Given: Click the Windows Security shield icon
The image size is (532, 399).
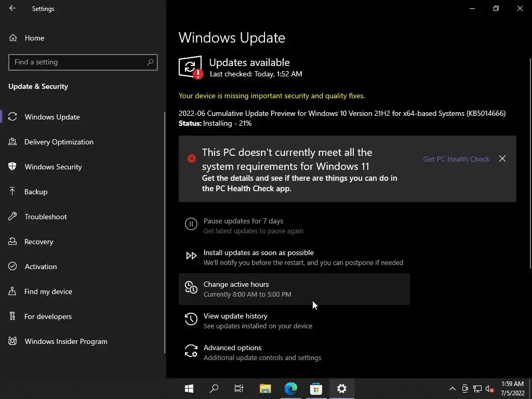Looking at the screenshot, I should tap(12, 166).
